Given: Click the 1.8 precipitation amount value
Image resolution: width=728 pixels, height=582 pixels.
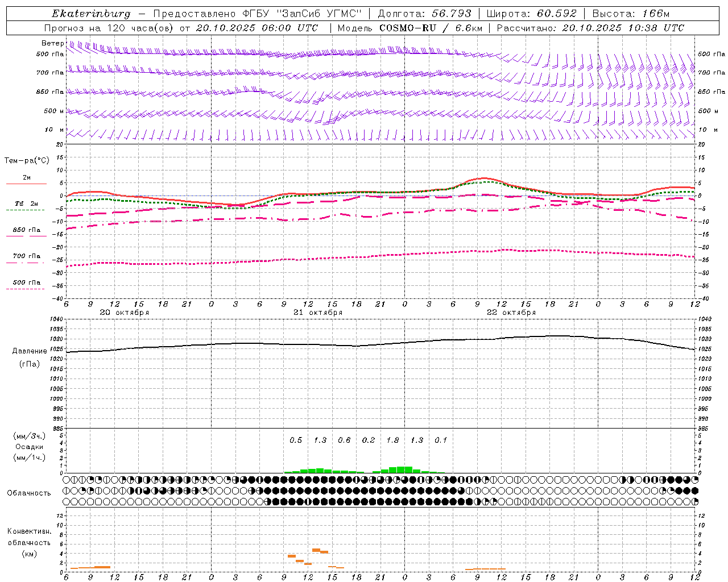Looking at the screenshot, I should pos(392,440).
